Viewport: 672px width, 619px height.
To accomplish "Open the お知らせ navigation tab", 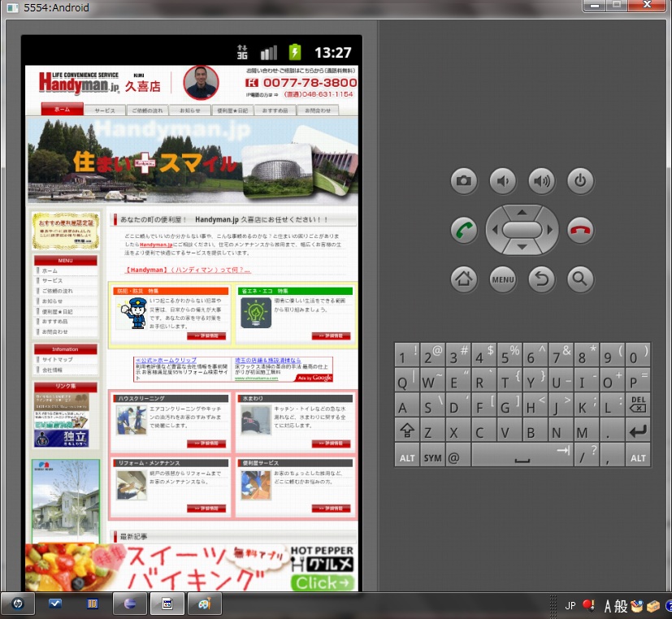I will (x=190, y=110).
